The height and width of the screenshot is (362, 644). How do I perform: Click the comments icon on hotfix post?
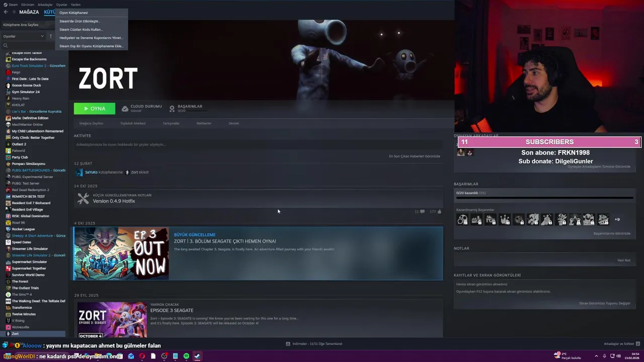422,212
